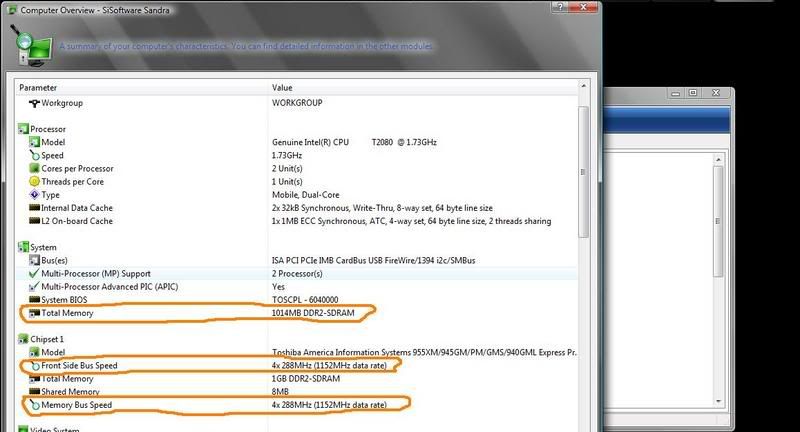The image size is (800, 432).
Task: Select the 2 Unit(s) value
Action: [x=287, y=168]
